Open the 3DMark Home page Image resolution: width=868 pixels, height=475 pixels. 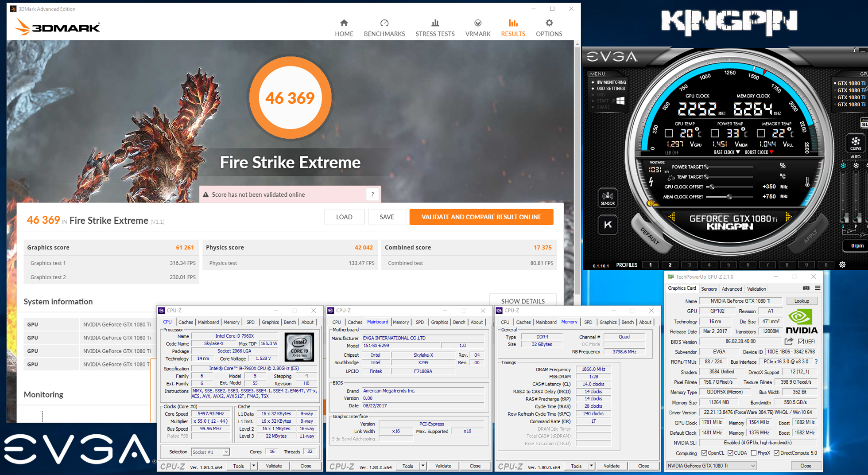tap(344, 28)
